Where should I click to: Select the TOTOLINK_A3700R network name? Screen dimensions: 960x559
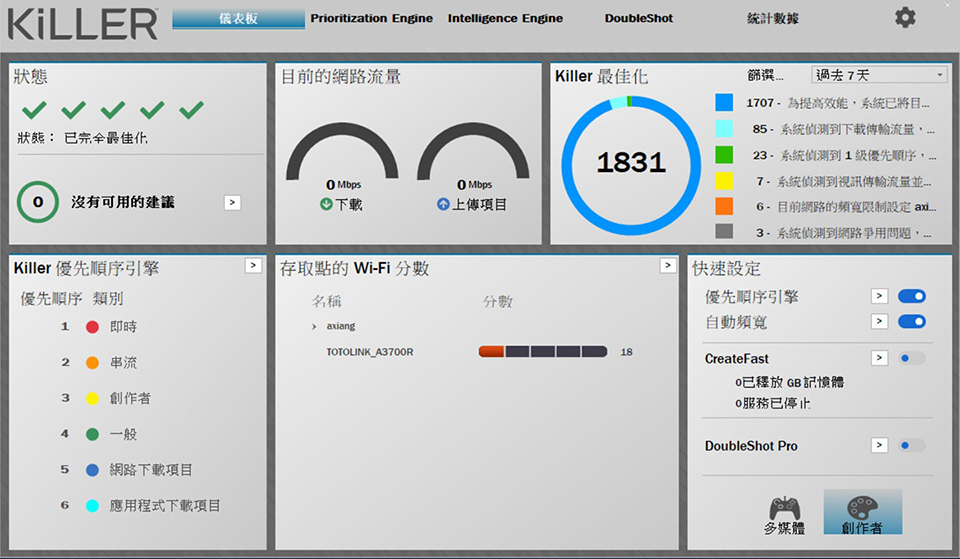[370, 352]
